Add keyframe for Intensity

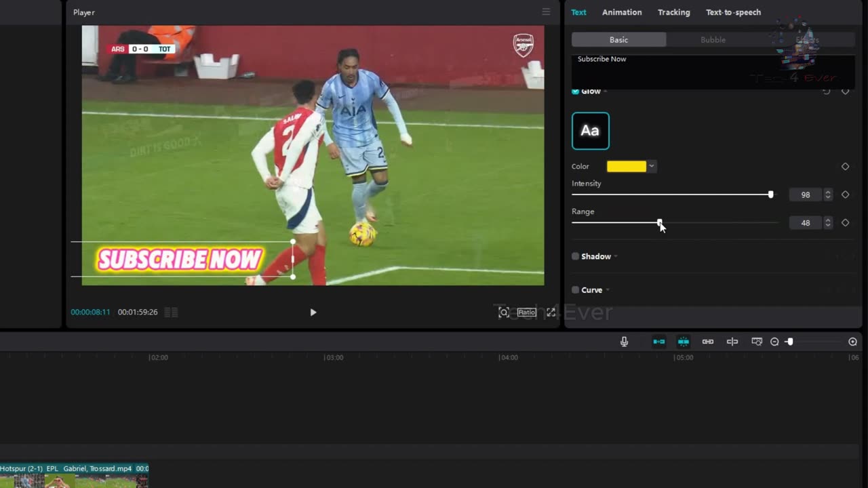tap(845, 195)
